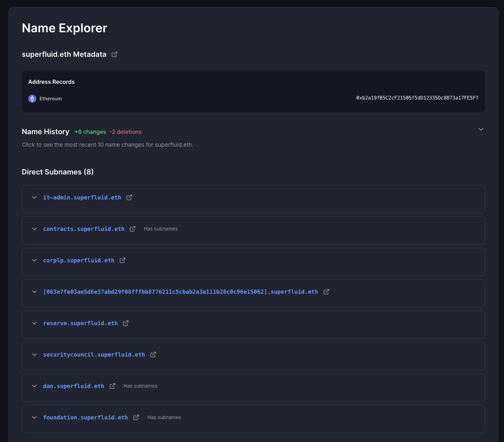The image size is (504, 442).
Task: Click the 'Name Explorer' page heading
Action: click(x=64, y=28)
